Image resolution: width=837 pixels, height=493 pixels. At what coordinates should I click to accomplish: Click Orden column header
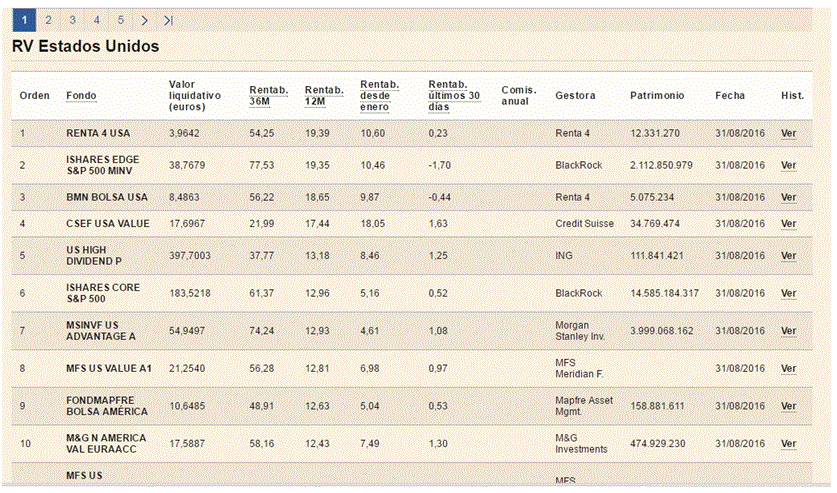[35, 96]
